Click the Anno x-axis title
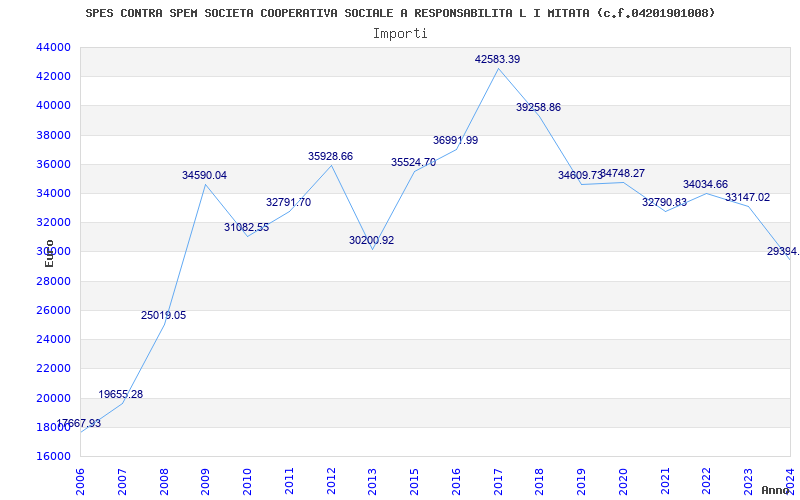This screenshot has width=800, height=500. [x=776, y=490]
